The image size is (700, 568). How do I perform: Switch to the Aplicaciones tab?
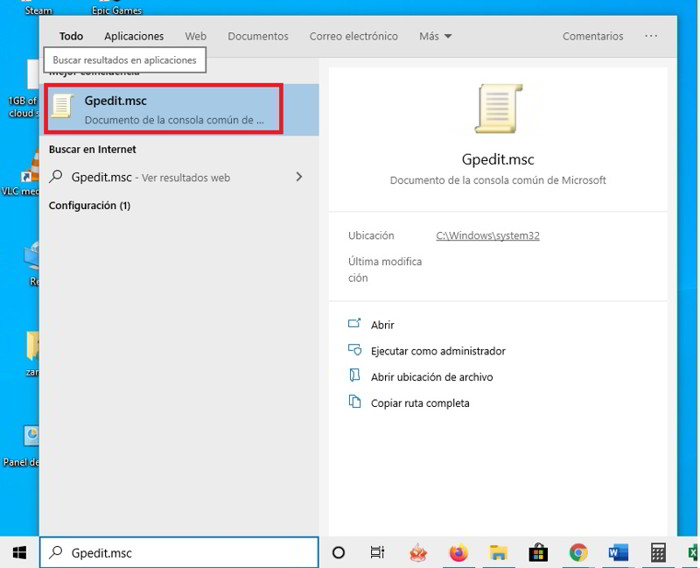(134, 36)
